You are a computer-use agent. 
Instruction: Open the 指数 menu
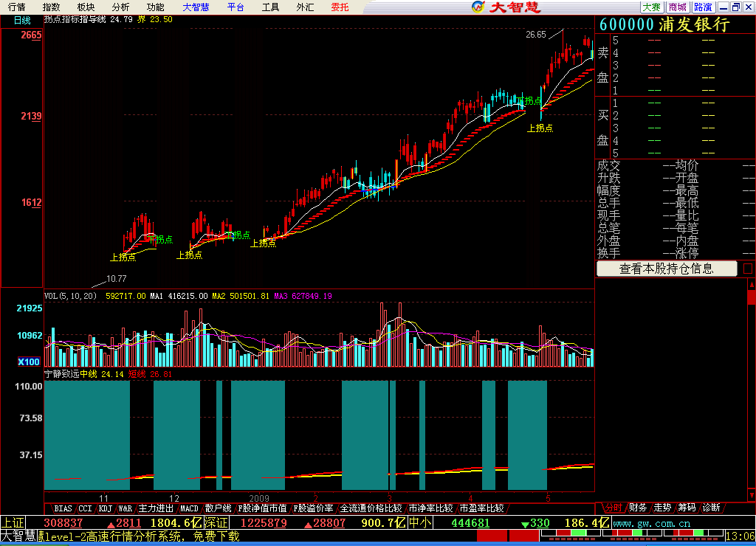(x=51, y=7)
